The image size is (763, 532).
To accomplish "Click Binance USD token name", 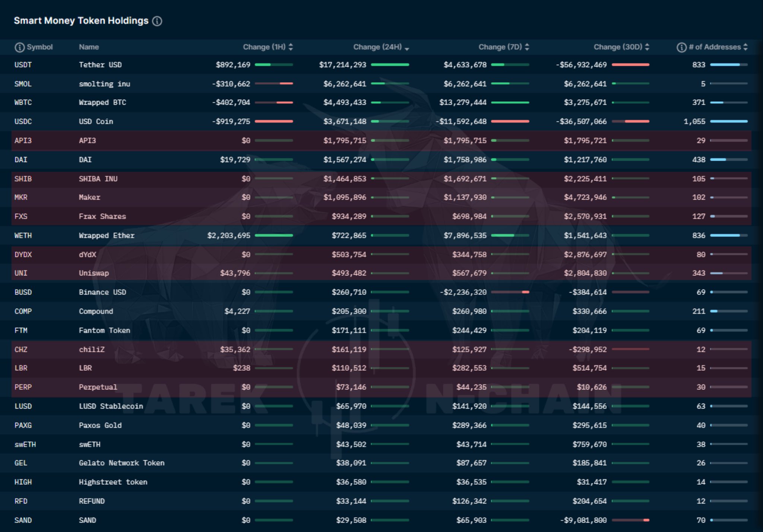I will click(102, 292).
